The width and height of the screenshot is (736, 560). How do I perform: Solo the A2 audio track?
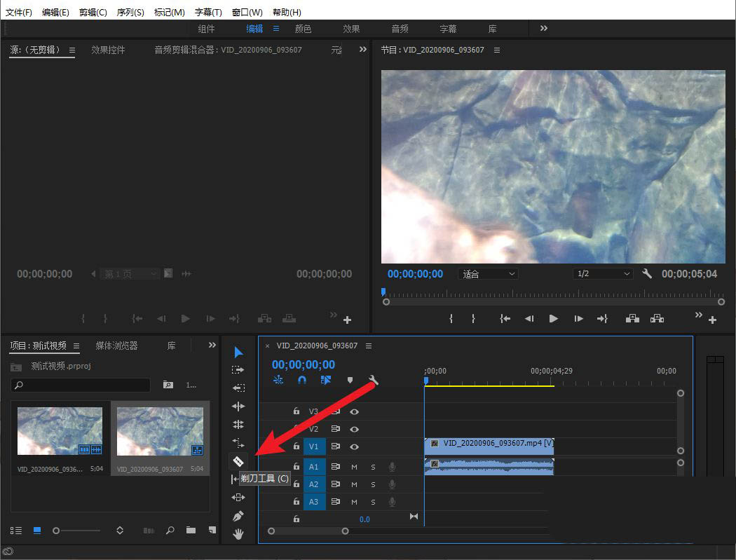tap(373, 484)
